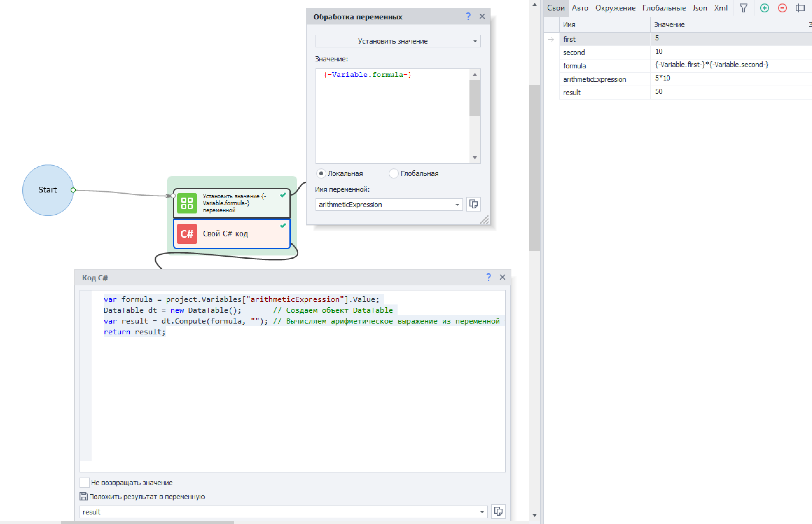The height and width of the screenshot is (524, 812).
Task: Switch to the Авто variables tab
Action: tap(580, 8)
